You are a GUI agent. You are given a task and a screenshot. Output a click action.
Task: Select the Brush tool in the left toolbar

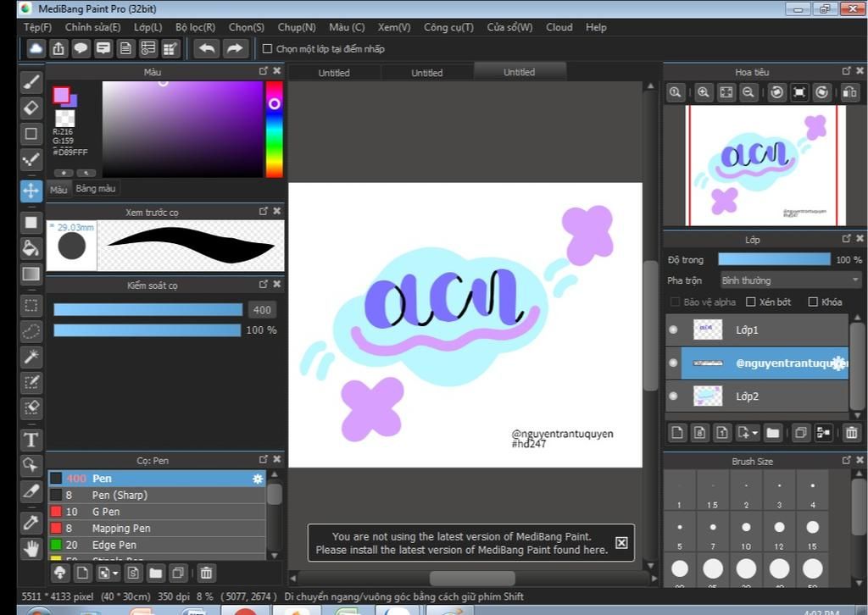coord(31,82)
